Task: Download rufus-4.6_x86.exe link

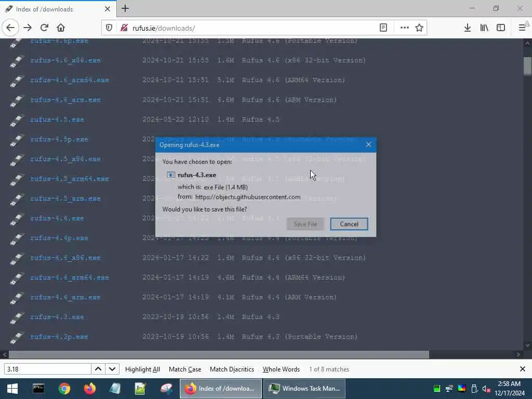Action: [x=65, y=60]
